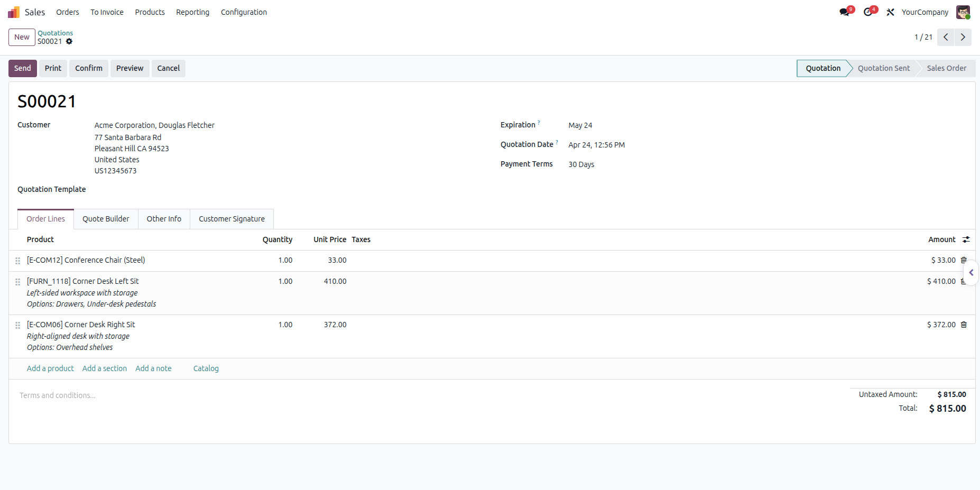Switch to the Quote Builder tab

(x=106, y=219)
